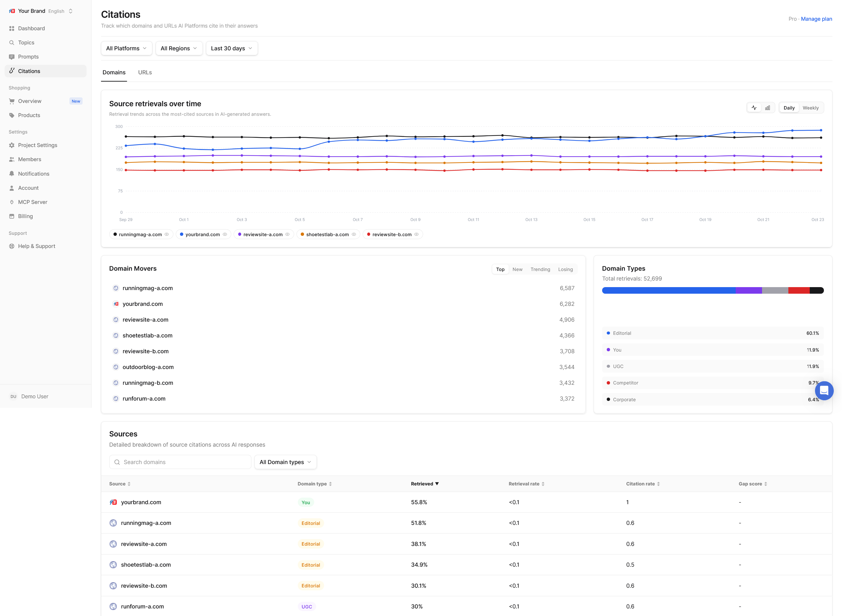Hide shoetestlab-a.com line in chart
The width and height of the screenshot is (842, 616).
click(354, 234)
